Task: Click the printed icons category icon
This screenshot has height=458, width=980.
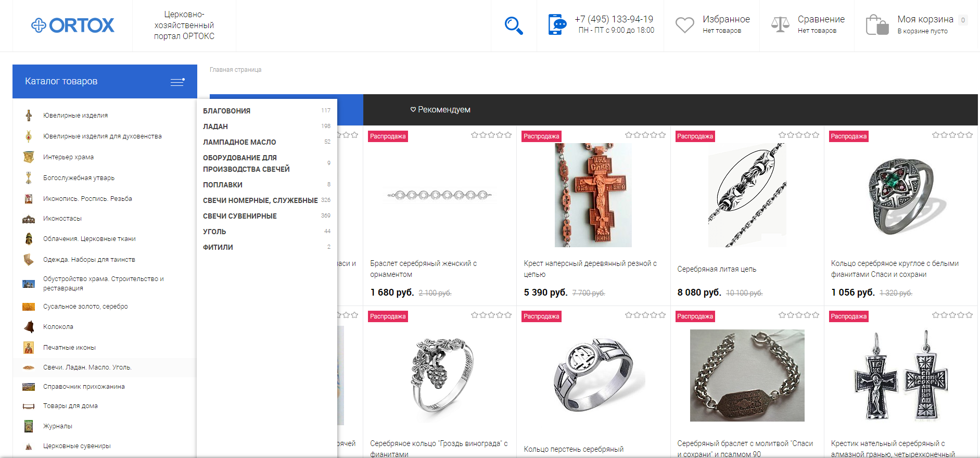Action: (x=29, y=348)
